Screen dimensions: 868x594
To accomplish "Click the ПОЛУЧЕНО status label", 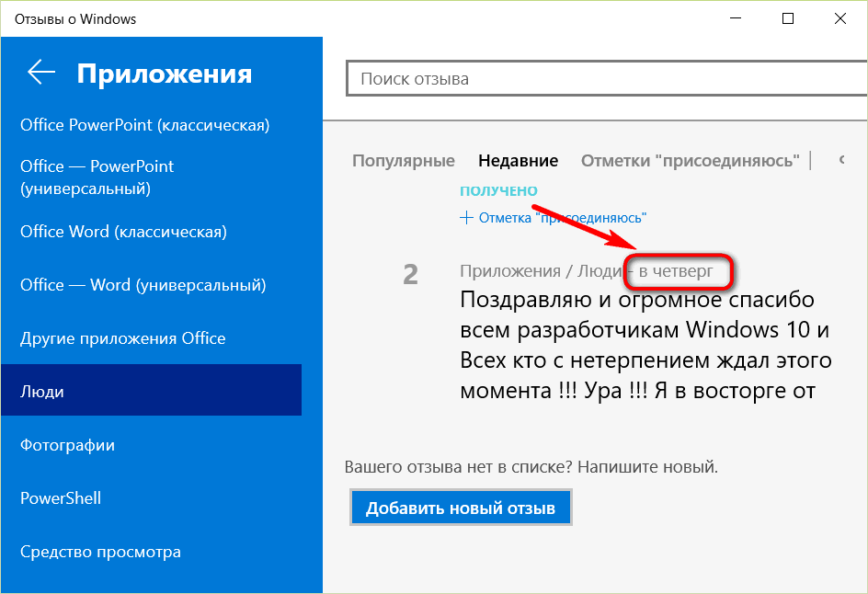I will (498, 191).
